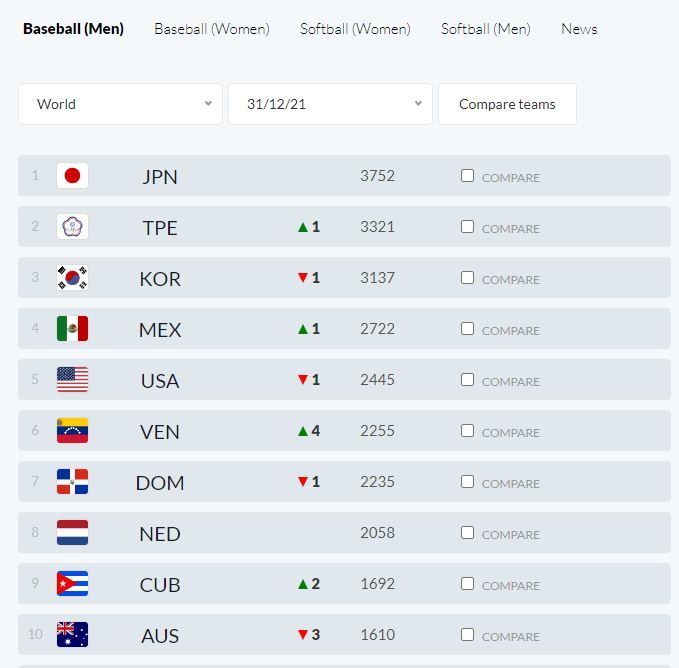The image size is (679, 668).
Task: Select AUS compare checkbox
Action: click(467, 635)
